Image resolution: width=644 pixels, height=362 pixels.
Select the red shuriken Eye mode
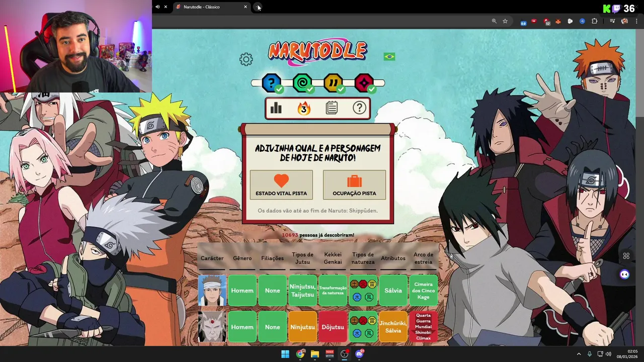pyautogui.click(x=364, y=83)
